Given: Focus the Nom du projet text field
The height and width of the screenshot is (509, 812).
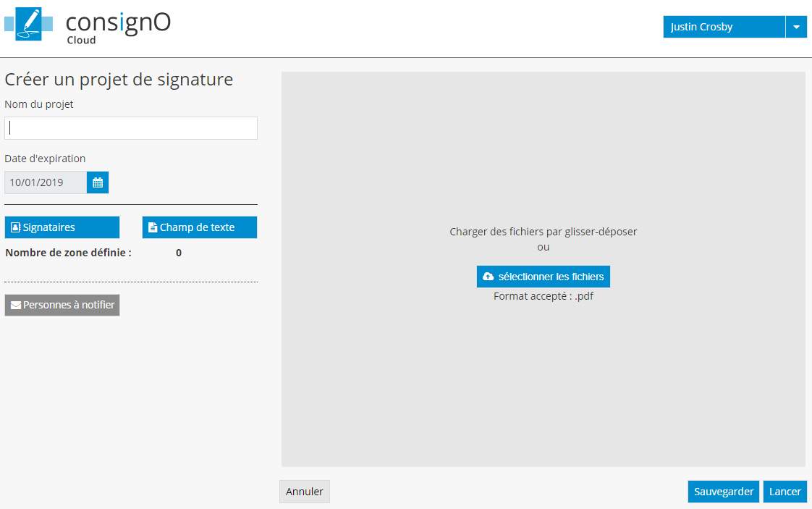Looking at the screenshot, I should coord(131,128).
